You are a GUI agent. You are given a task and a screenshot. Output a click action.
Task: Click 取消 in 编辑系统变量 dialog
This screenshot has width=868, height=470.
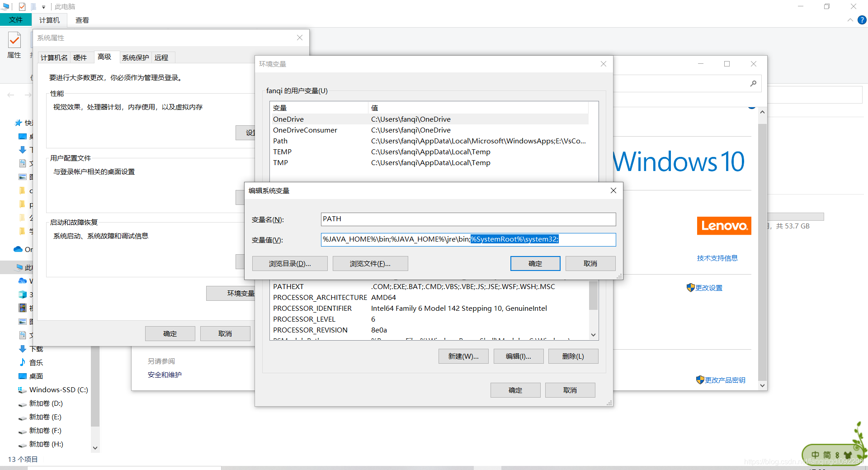(590, 264)
